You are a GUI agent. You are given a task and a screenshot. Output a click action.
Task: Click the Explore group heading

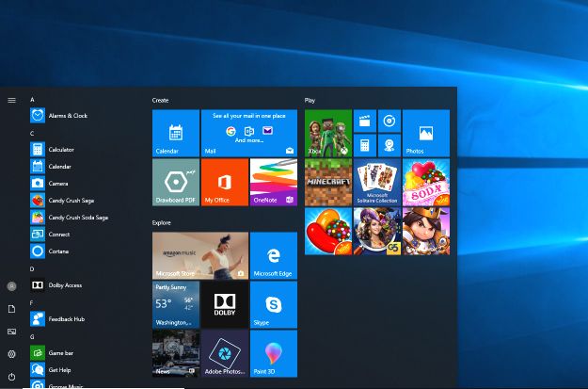[x=161, y=222]
